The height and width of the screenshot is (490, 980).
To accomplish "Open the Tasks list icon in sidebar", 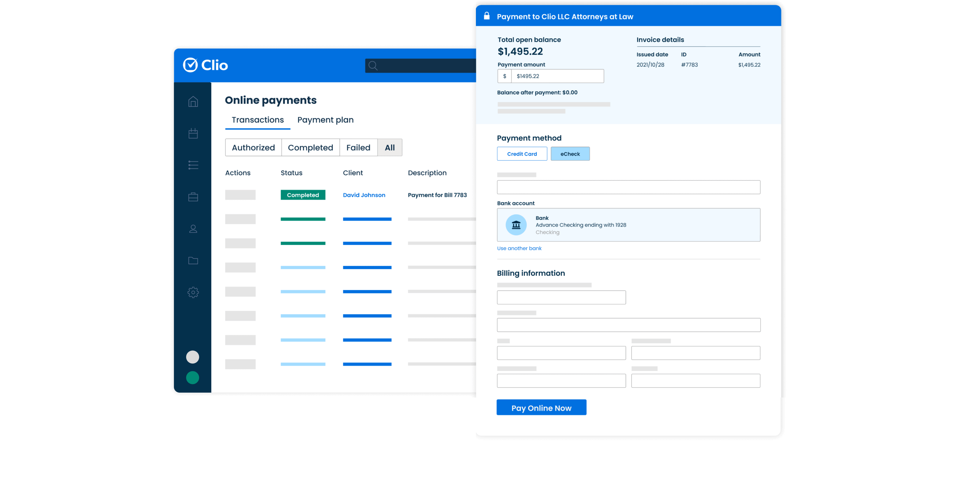I will point(193,165).
